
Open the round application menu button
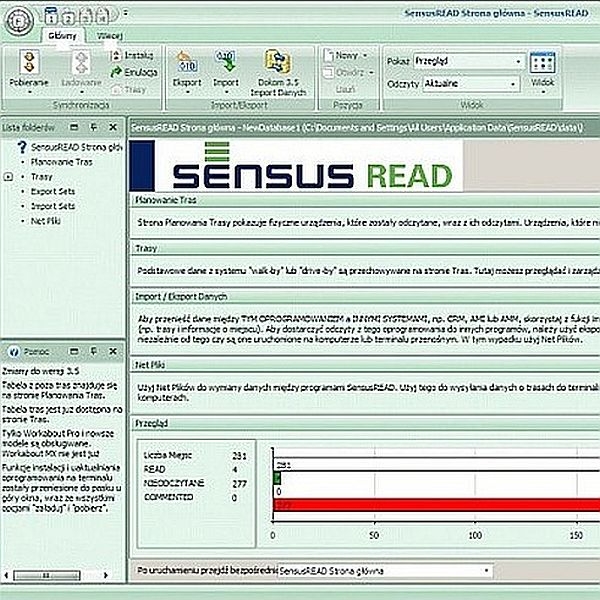[x=18, y=21]
